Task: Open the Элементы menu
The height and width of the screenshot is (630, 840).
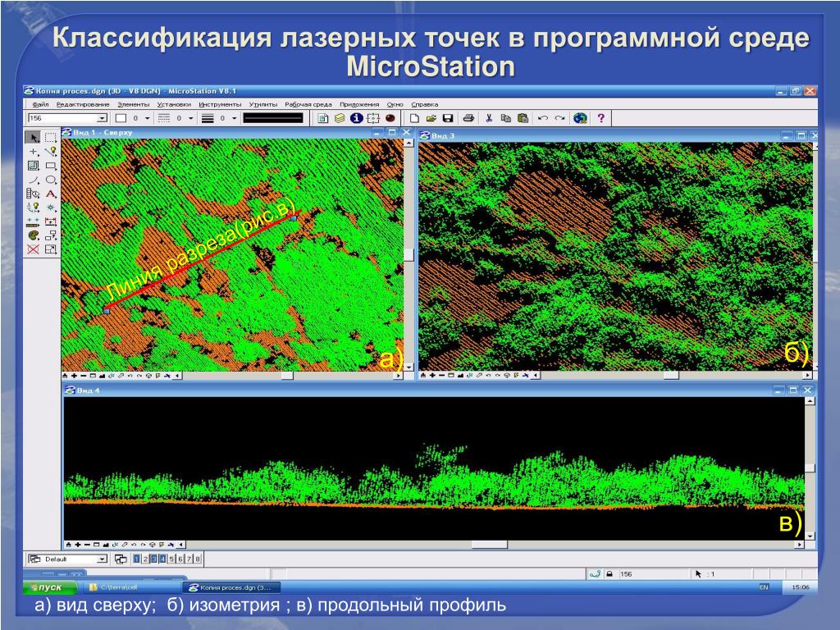Action: point(134,104)
